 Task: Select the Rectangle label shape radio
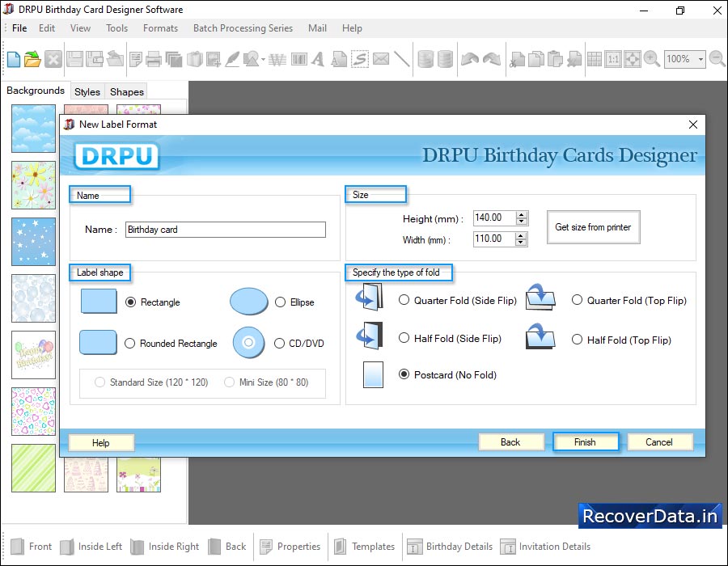[x=131, y=302]
